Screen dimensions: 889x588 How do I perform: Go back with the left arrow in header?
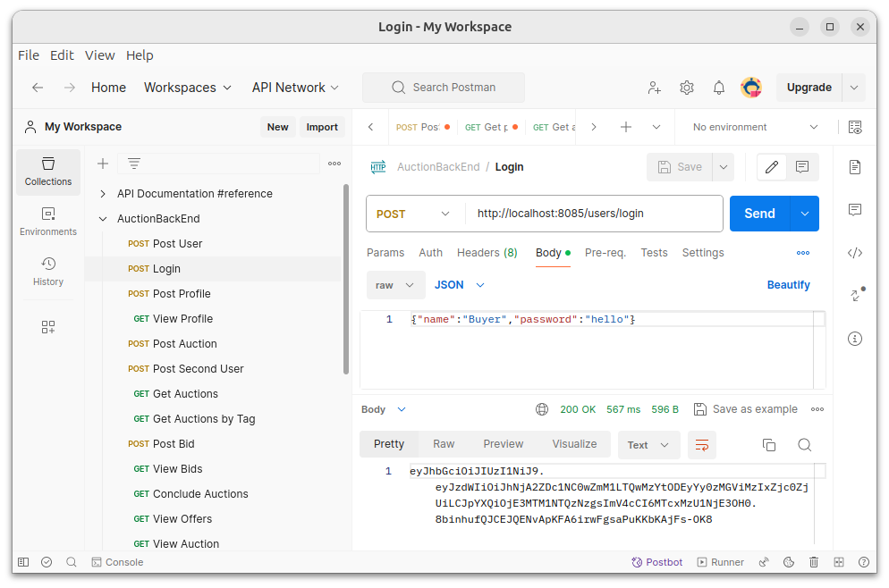[38, 88]
